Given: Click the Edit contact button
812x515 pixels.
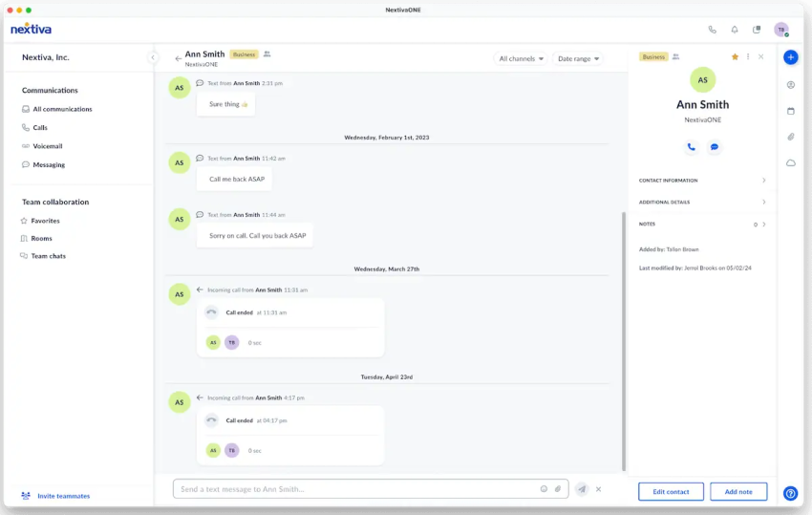Looking at the screenshot, I should coord(671,492).
